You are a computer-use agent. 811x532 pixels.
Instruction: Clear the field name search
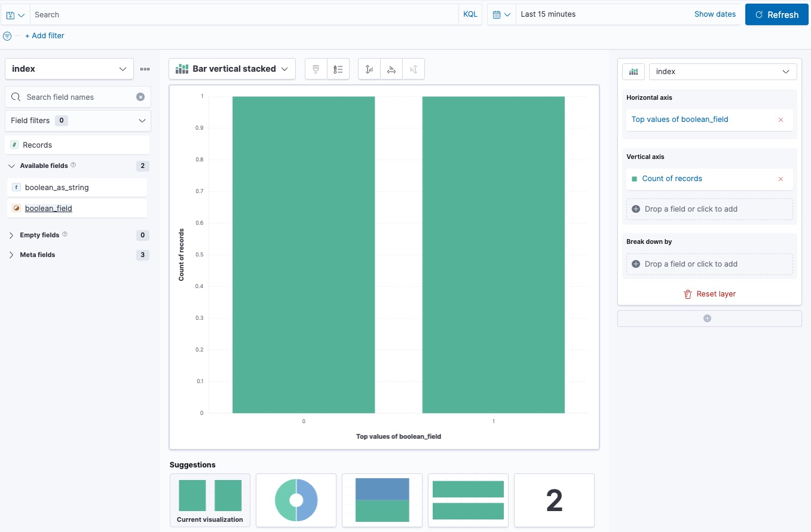tap(140, 97)
